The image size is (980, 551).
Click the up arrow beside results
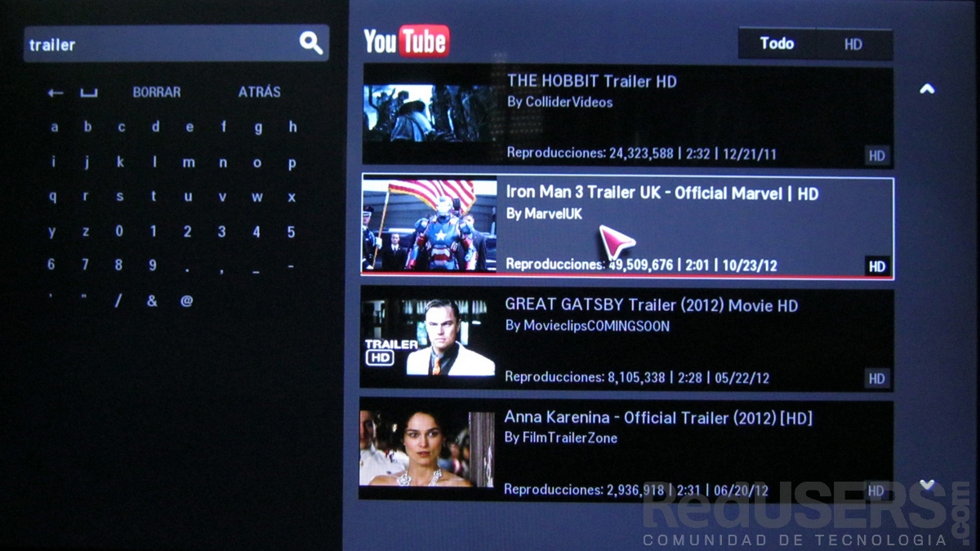tap(927, 89)
